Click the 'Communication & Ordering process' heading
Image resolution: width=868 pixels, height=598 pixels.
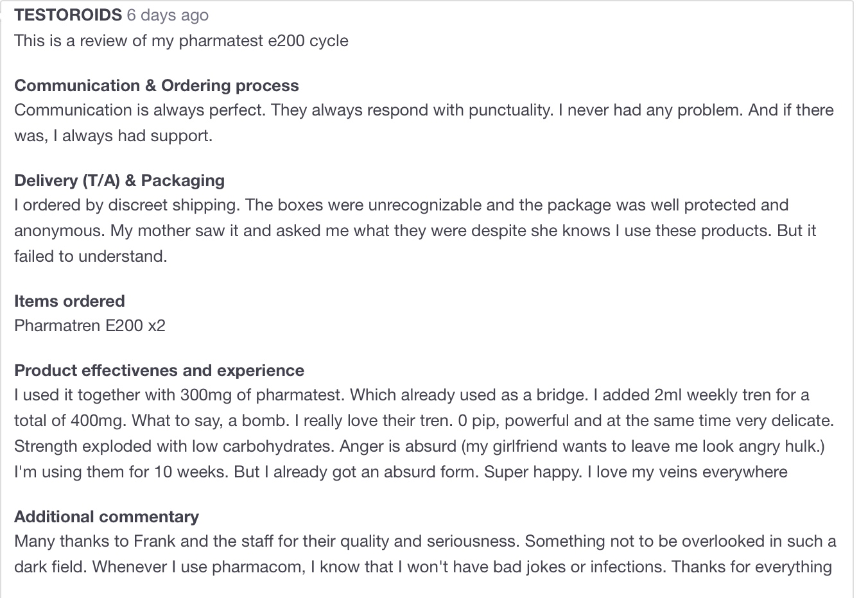pyautogui.click(x=156, y=85)
